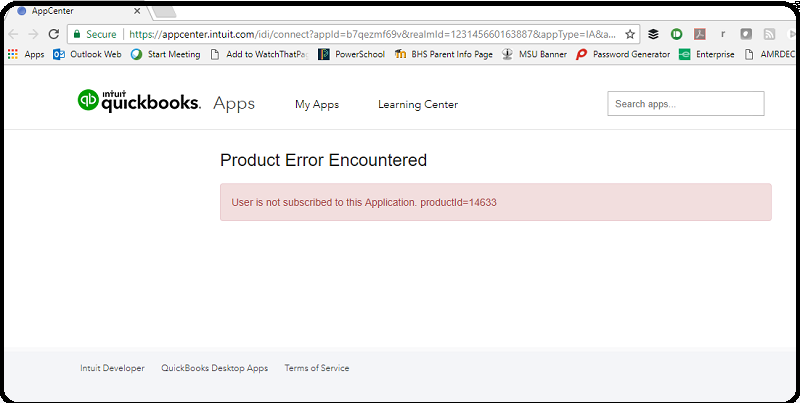800x403 pixels.
Task: Open the BHS Parent Info Page bookmark
Action: point(444,54)
